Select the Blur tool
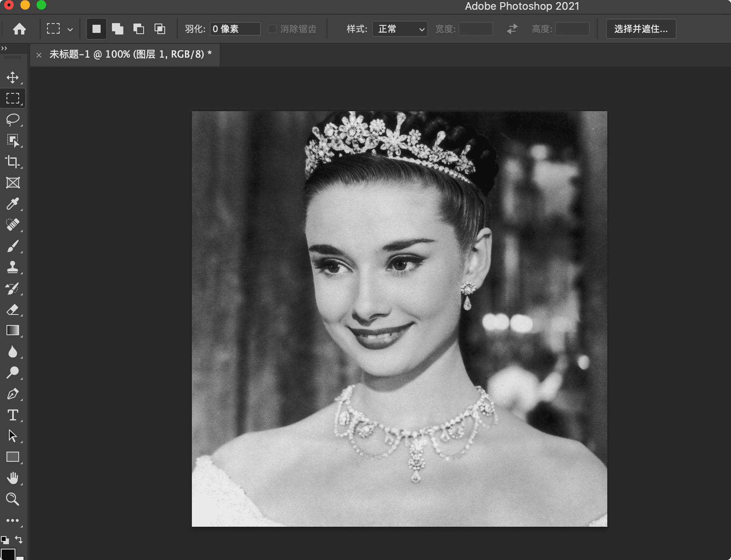The height and width of the screenshot is (560, 731). [x=13, y=351]
